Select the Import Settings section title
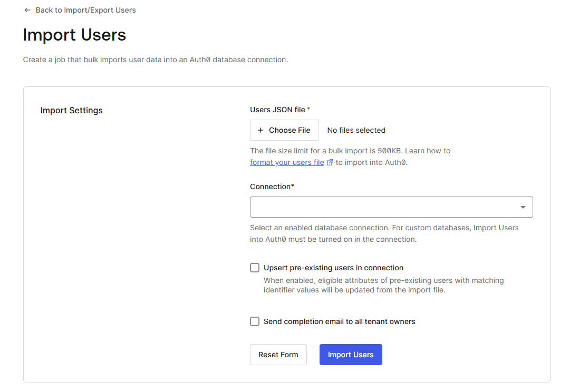The height and width of the screenshot is (392, 579). (71, 111)
